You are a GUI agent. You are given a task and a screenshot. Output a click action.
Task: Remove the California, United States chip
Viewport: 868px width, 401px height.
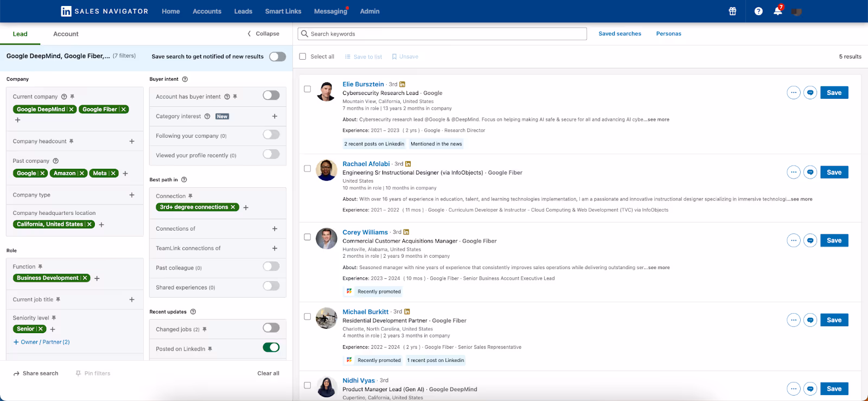(x=90, y=225)
